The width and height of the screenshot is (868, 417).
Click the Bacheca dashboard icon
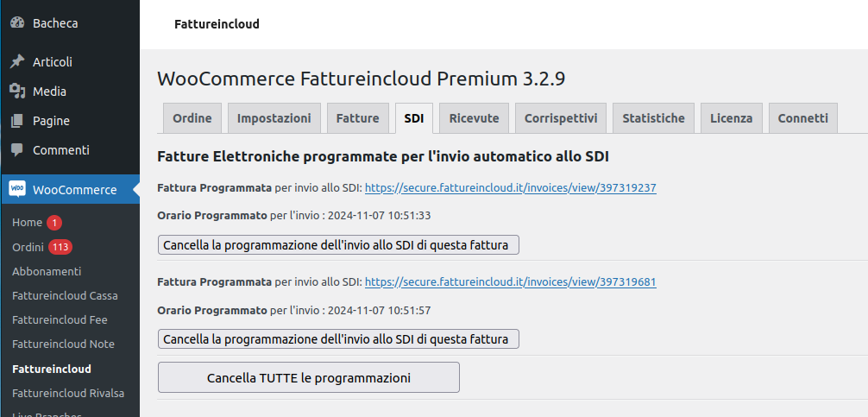pos(17,22)
